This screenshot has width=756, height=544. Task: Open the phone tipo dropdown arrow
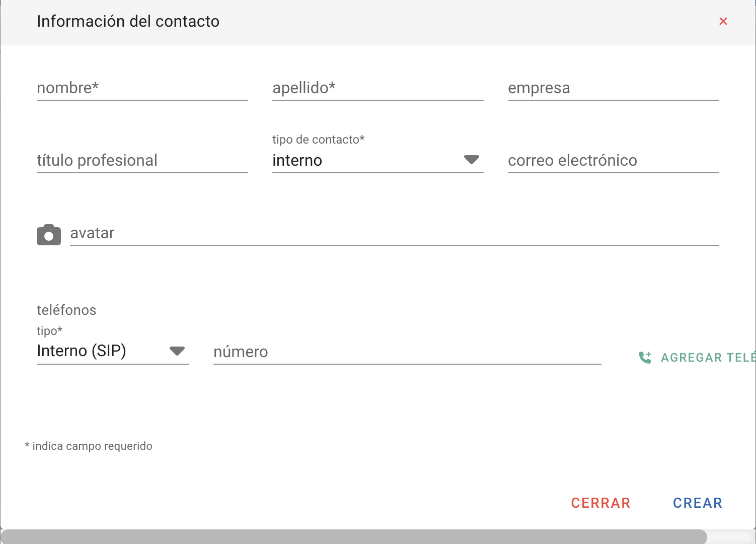coord(177,351)
